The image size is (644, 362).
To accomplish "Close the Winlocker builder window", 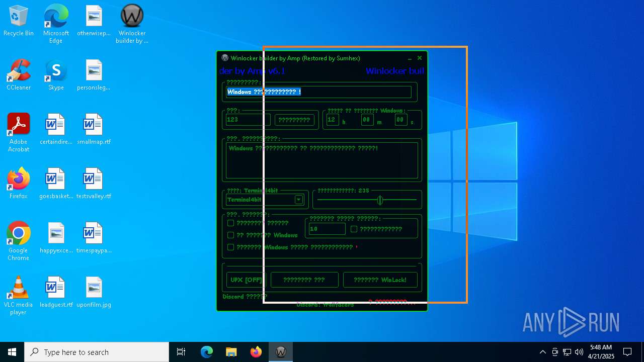I will tap(420, 58).
